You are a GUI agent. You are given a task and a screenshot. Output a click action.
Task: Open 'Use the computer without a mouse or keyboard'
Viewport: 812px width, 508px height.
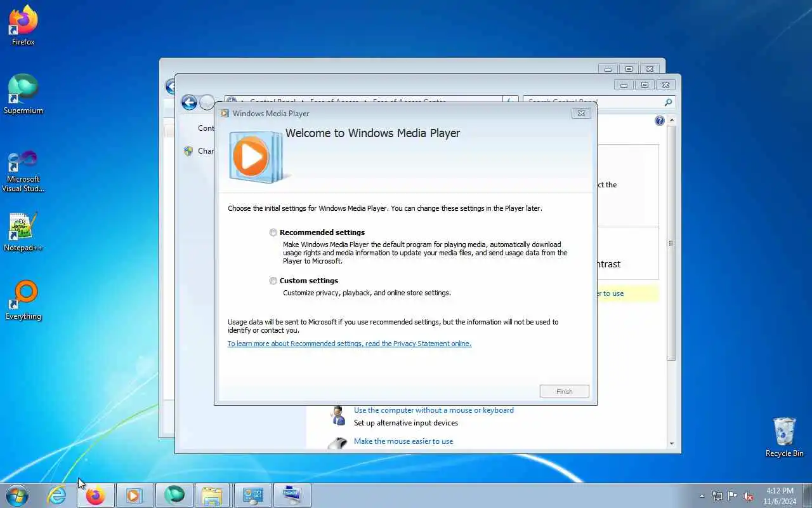click(434, 410)
